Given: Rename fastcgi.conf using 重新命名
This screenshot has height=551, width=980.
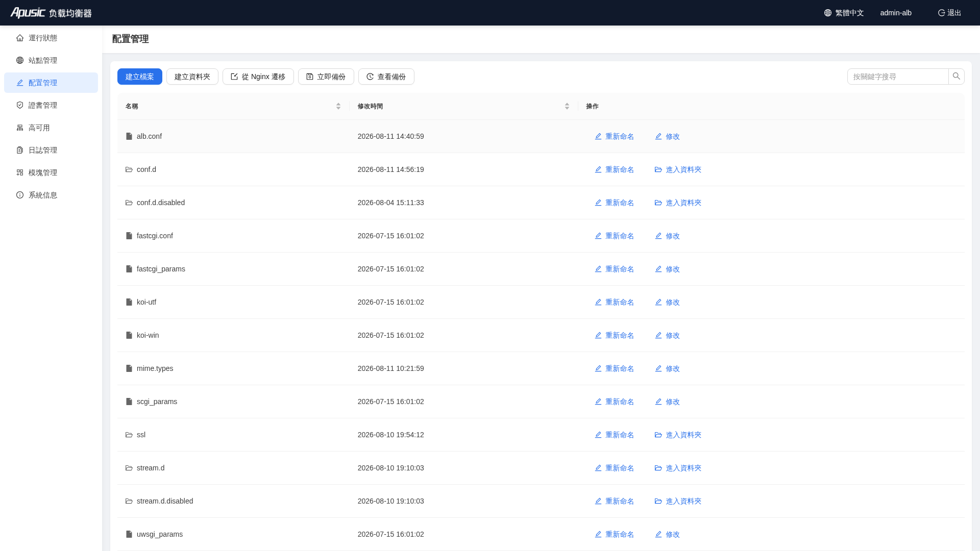Looking at the screenshot, I should tap(615, 236).
